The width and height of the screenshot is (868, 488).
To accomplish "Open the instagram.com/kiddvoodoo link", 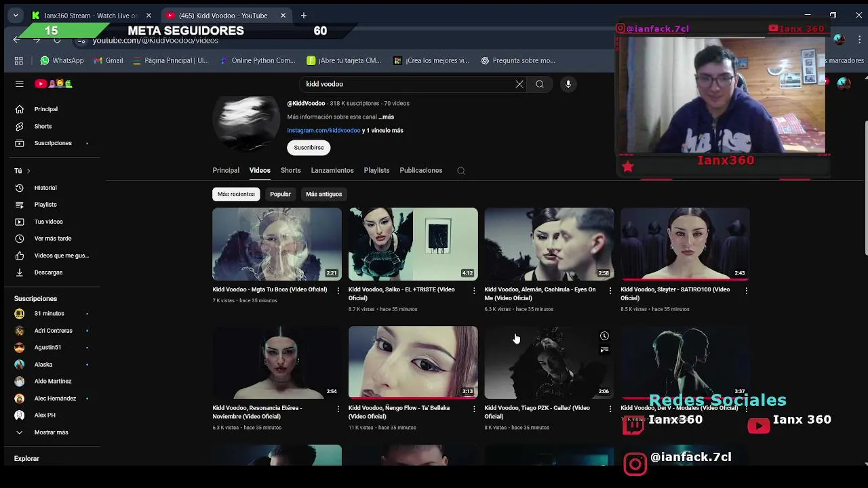I will [323, 130].
